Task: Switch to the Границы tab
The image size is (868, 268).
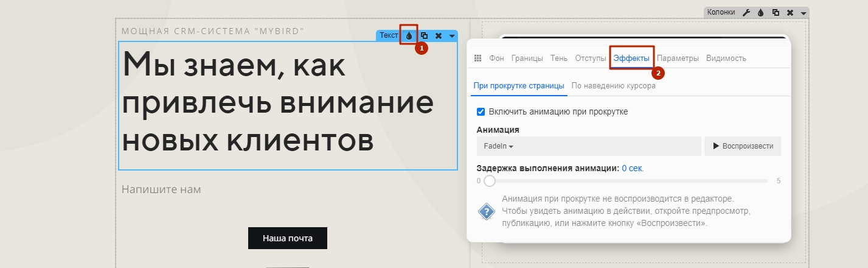Action: 527,58
